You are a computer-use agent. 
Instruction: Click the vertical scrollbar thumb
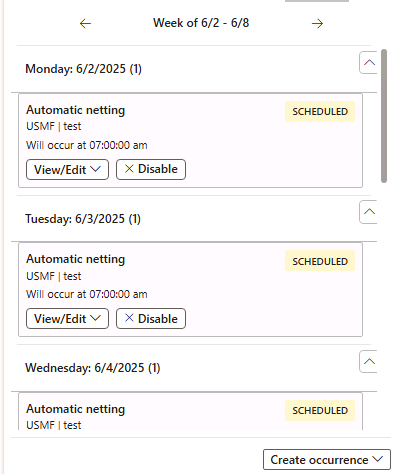[x=384, y=116]
